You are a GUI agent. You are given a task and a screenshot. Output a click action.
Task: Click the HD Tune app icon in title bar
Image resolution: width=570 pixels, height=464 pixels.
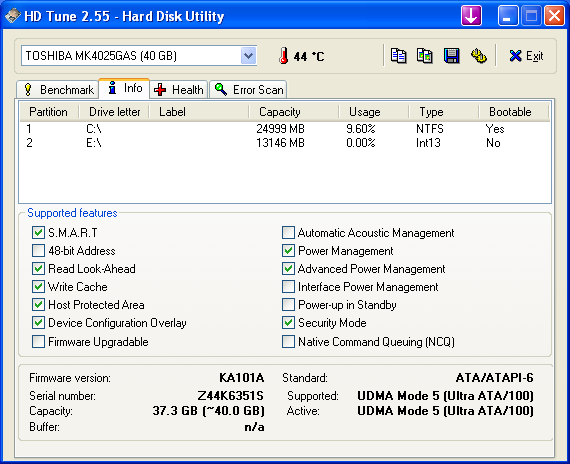click(x=12, y=16)
